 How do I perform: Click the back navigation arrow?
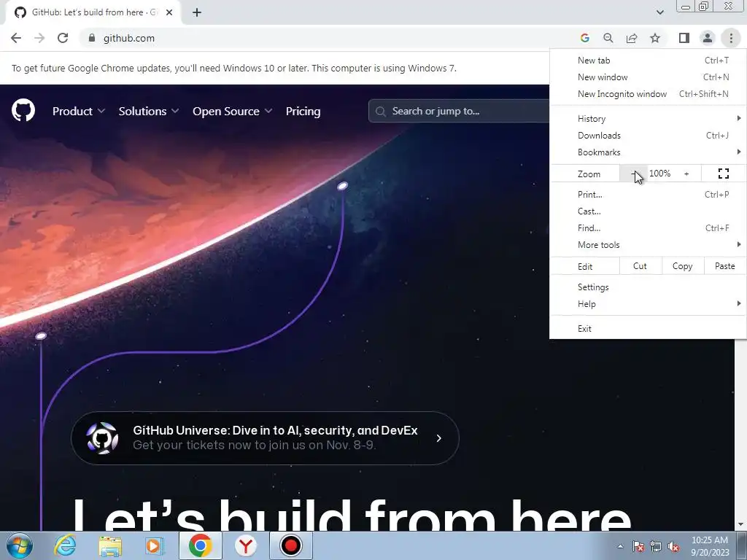pyautogui.click(x=16, y=38)
